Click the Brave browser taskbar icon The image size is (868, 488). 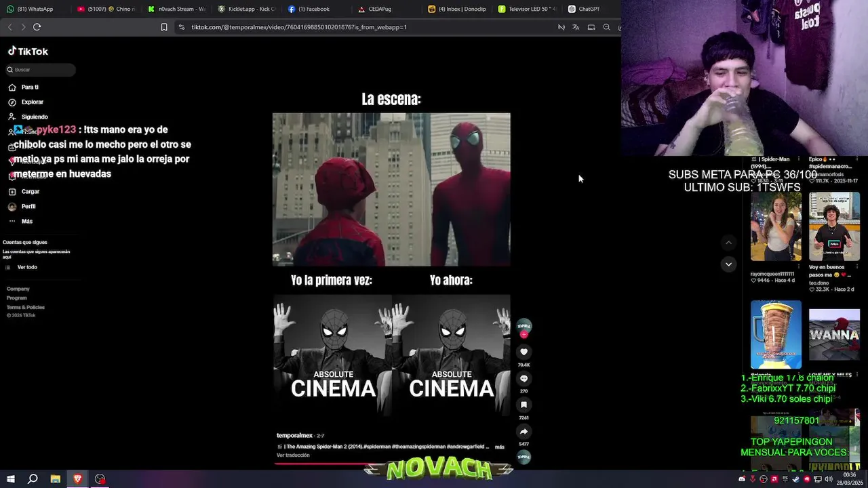click(x=77, y=479)
